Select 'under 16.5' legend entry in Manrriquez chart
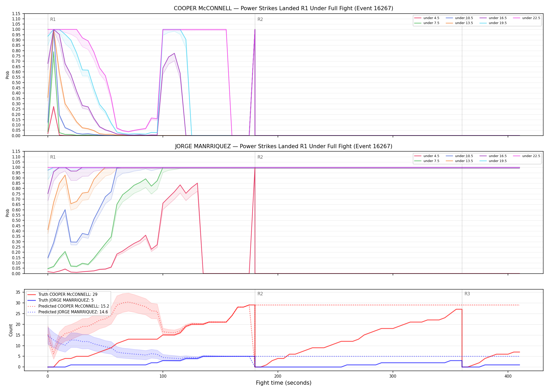 tap(493, 156)
